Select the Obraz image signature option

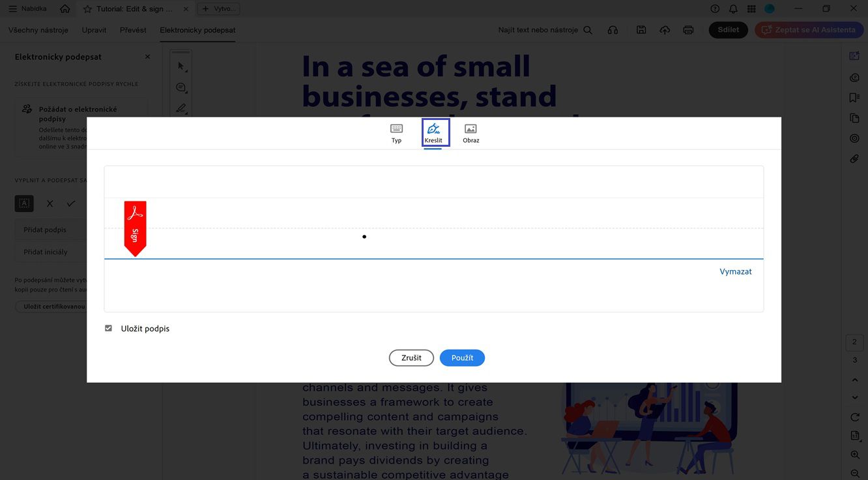pos(470,133)
